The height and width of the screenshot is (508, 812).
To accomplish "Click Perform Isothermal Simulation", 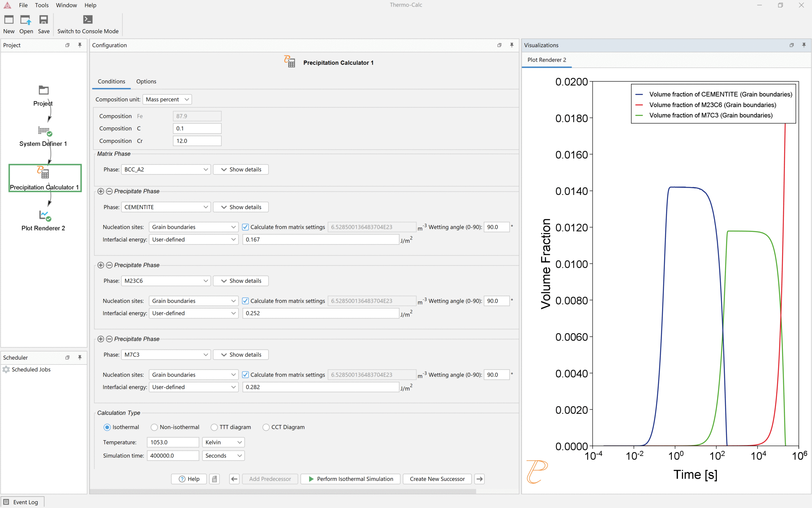I will pyautogui.click(x=350, y=479).
